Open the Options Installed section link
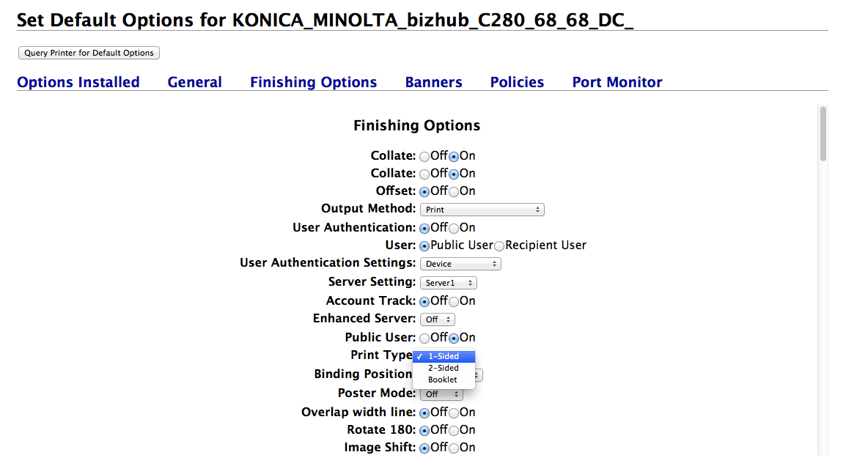The width and height of the screenshot is (868, 466). coord(78,82)
